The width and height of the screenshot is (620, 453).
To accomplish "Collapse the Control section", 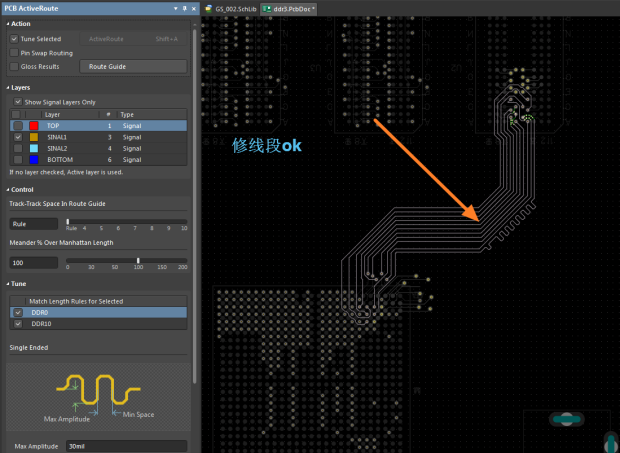I will pos(8,190).
